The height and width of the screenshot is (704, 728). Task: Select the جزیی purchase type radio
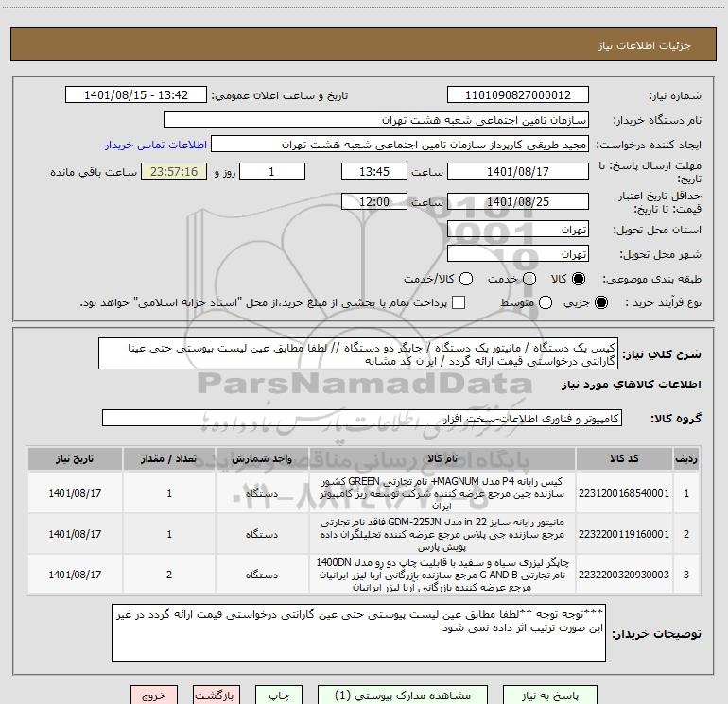click(601, 302)
